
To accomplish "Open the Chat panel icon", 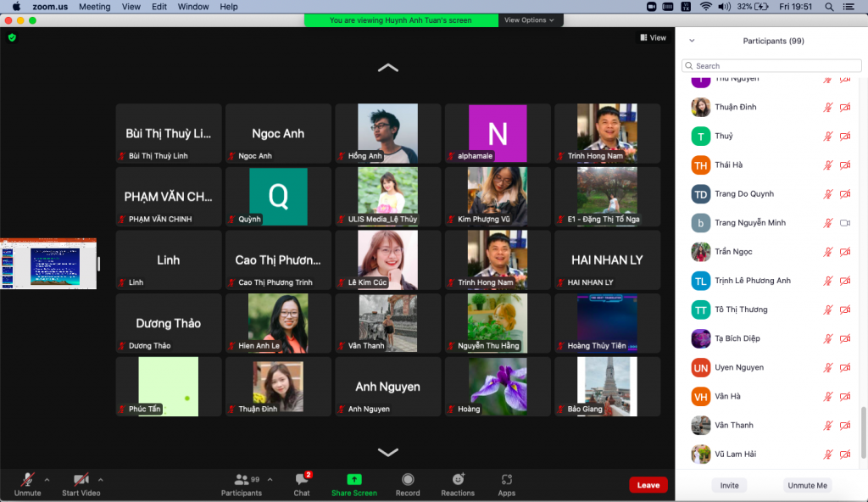I will tap(301, 480).
